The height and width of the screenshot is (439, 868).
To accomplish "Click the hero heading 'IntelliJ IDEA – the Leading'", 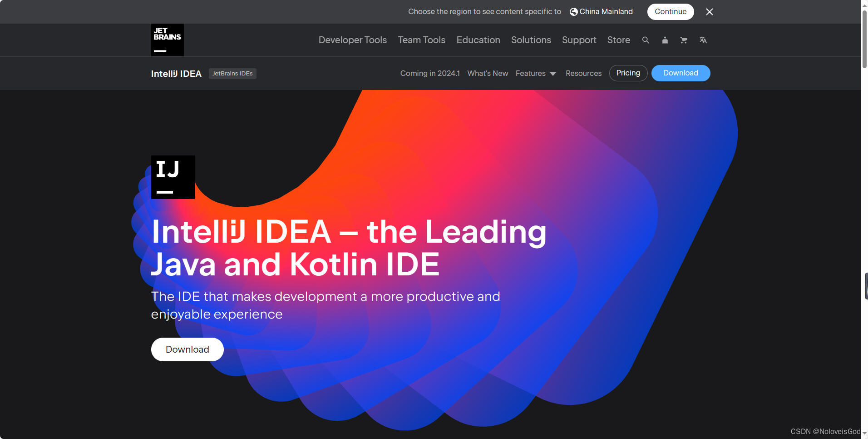I will pos(349,232).
